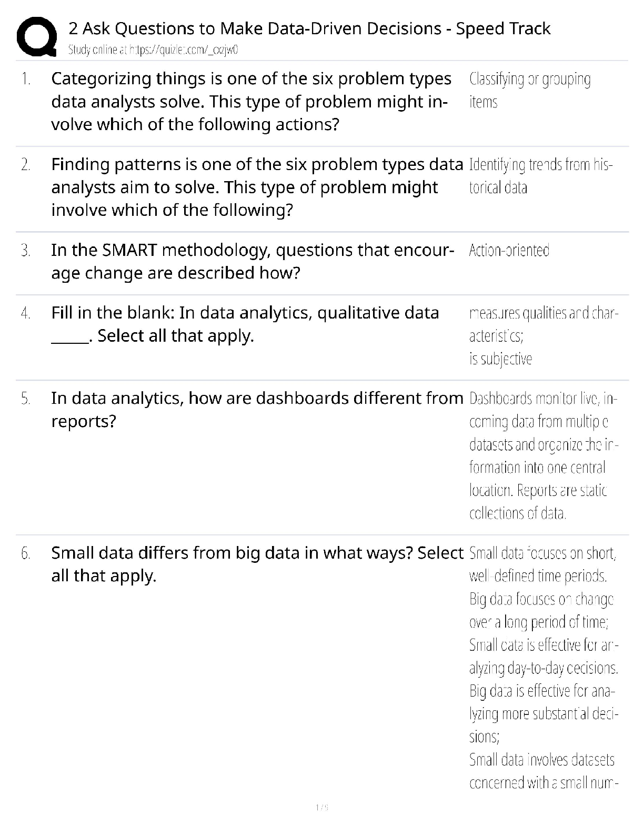Select question number 4 marker
Screen dimensions: 644x834
pos(26,313)
